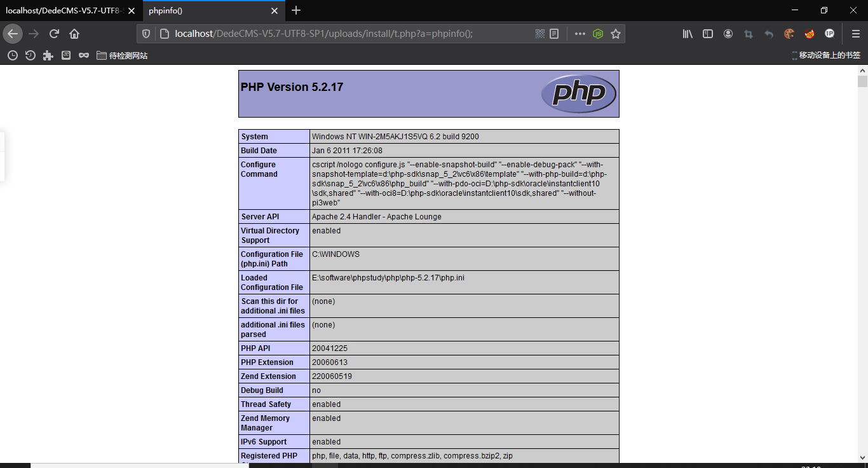Open the 待检测网站 bookmarks folder
Image resolution: width=868 pixels, height=468 pixels.
[122, 55]
